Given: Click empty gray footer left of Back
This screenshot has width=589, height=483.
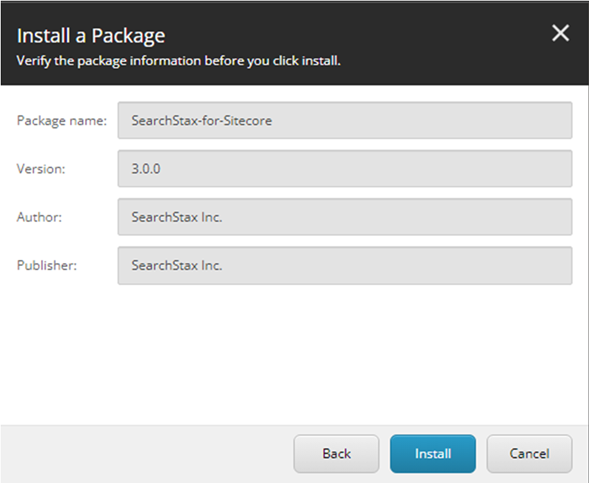Looking at the screenshot, I should (146, 454).
